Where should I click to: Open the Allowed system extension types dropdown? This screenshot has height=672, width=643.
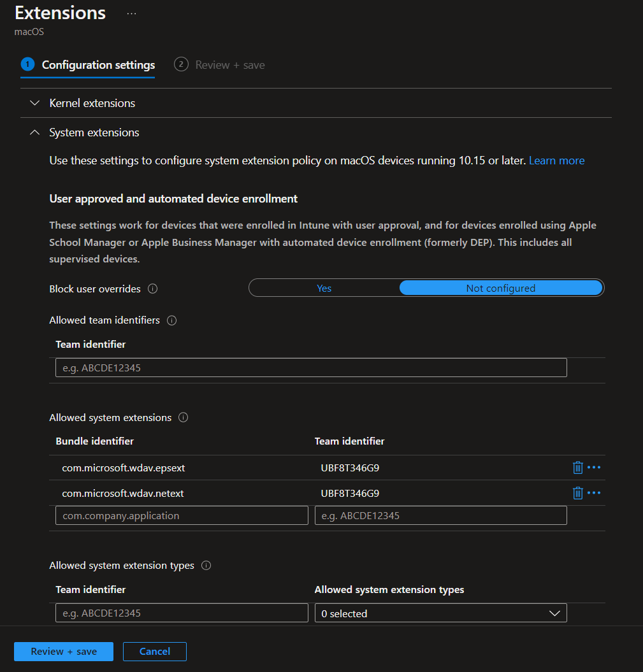coord(440,613)
